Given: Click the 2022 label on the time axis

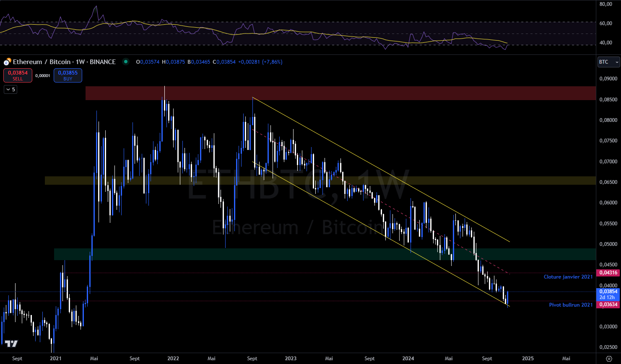Looking at the screenshot, I should [x=173, y=359].
